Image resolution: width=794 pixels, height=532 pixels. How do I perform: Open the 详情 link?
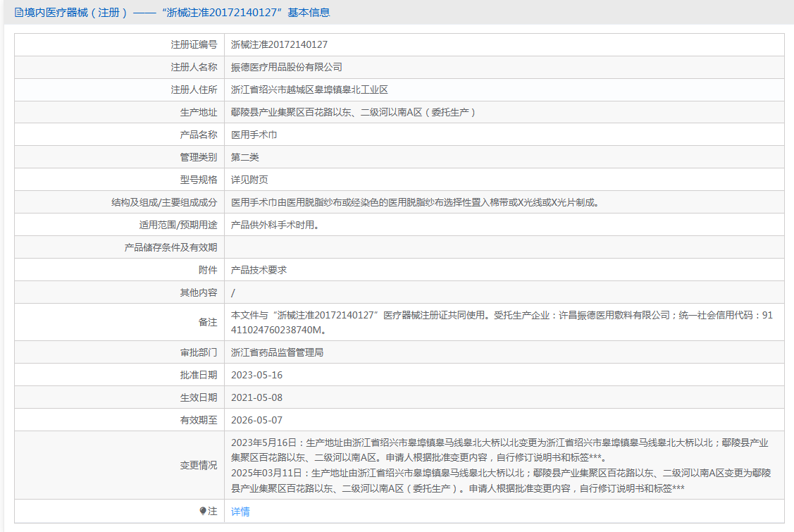tap(240, 512)
